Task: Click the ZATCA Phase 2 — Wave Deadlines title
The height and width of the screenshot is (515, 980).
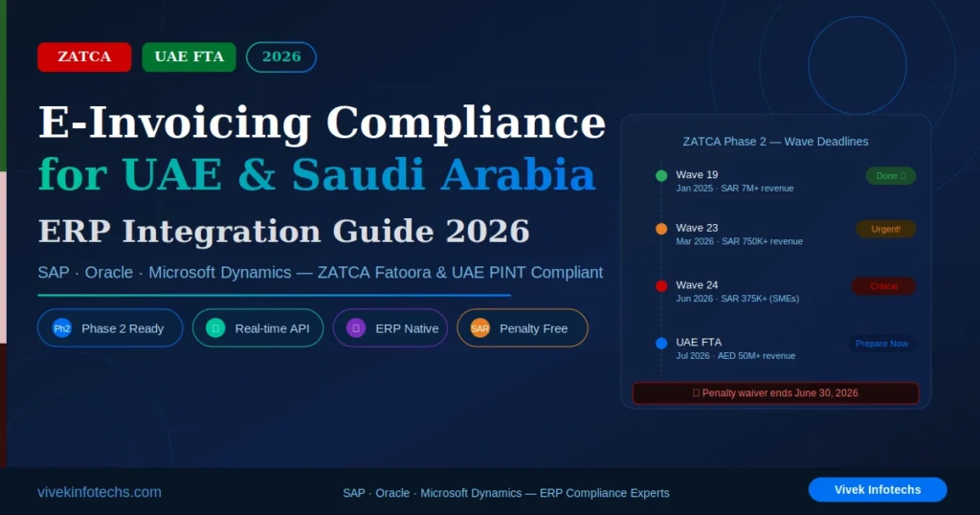Action: click(x=775, y=142)
